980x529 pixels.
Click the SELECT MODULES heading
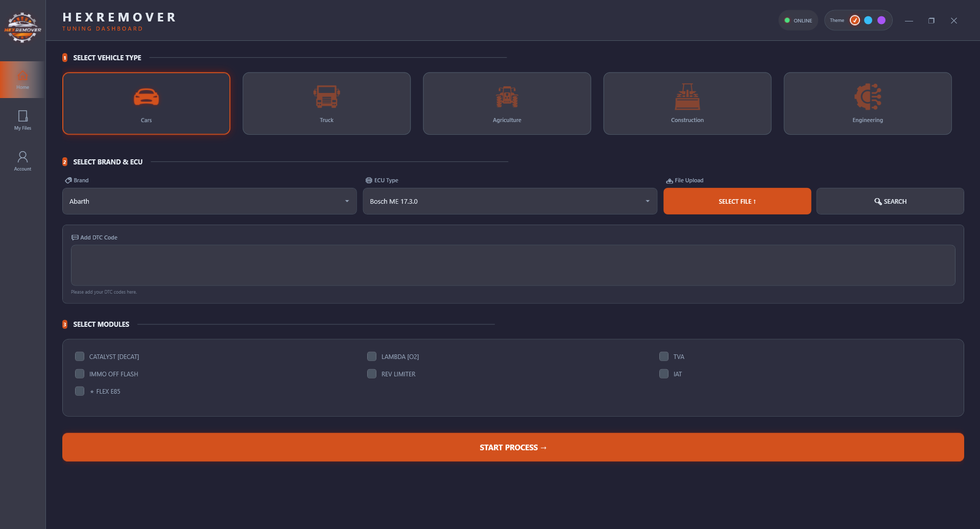coord(101,324)
